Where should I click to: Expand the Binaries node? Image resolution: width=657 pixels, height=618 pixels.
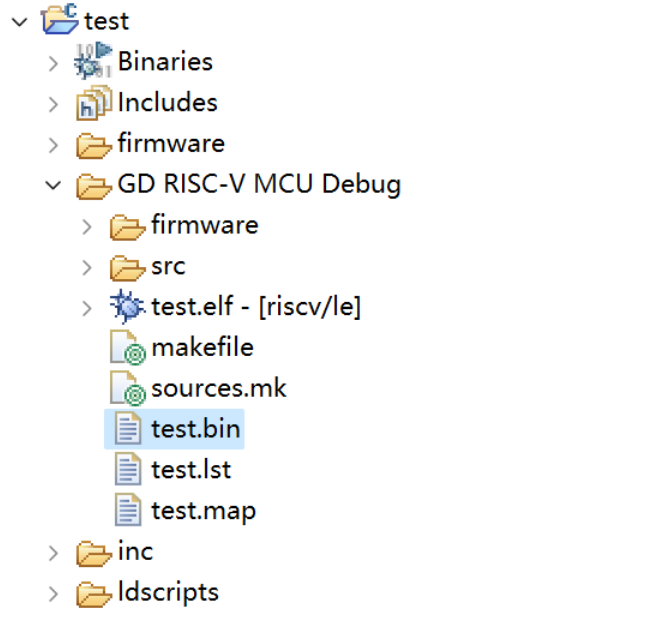click(x=53, y=63)
